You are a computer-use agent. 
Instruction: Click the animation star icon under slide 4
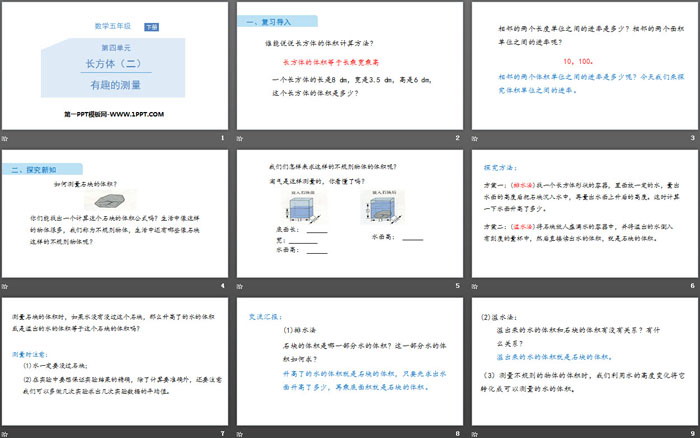click(5, 287)
